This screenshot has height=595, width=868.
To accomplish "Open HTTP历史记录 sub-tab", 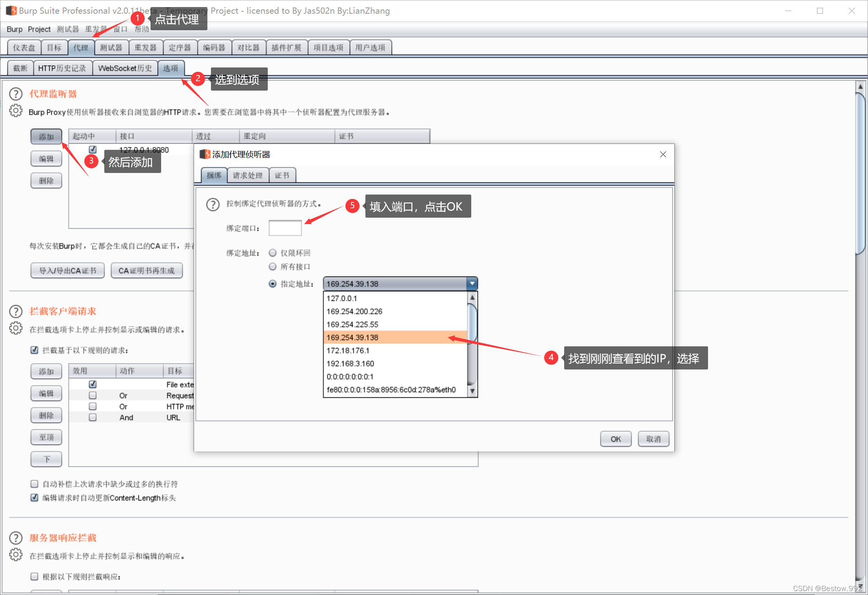I will click(x=62, y=68).
